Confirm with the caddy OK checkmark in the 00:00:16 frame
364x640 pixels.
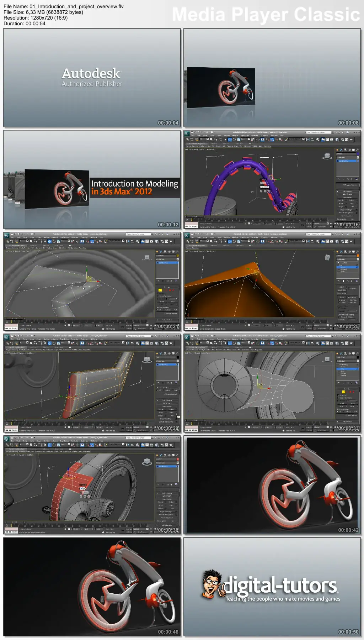pyautogui.click(x=261, y=191)
